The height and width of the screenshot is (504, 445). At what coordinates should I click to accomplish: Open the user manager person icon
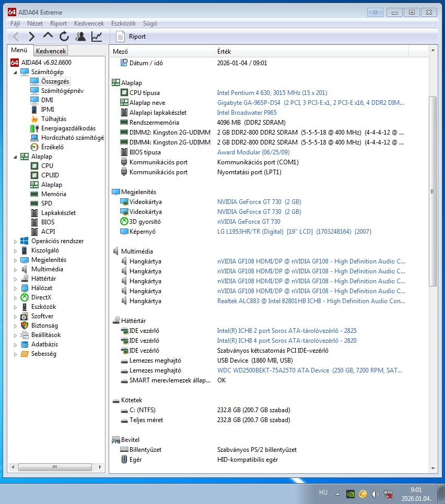coord(80,37)
